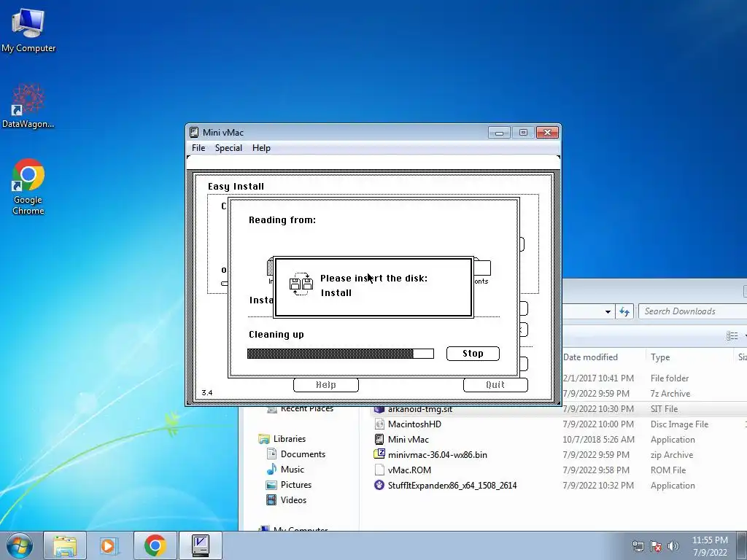Viewport: 747px width, 560px height.
Task: Click the disk swap icon in dialog
Action: coord(301,284)
